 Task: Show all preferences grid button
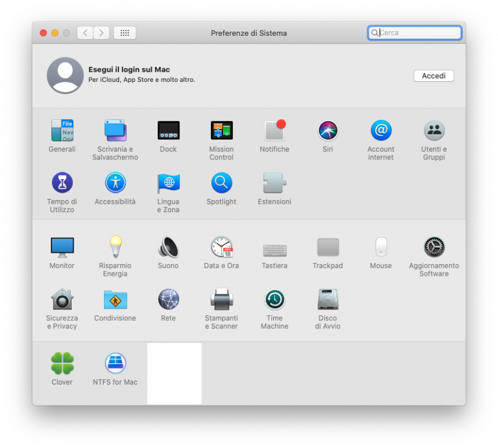pos(125,33)
